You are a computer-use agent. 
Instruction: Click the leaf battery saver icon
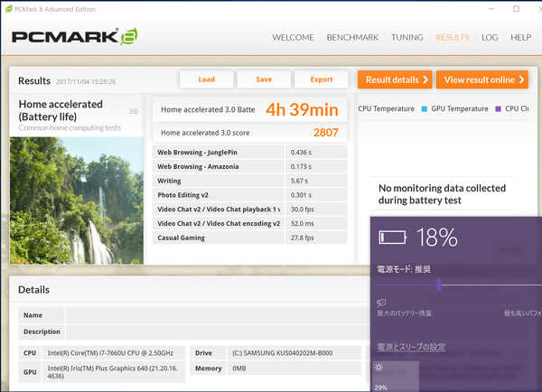pyautogui.click(x=381, y=303)
